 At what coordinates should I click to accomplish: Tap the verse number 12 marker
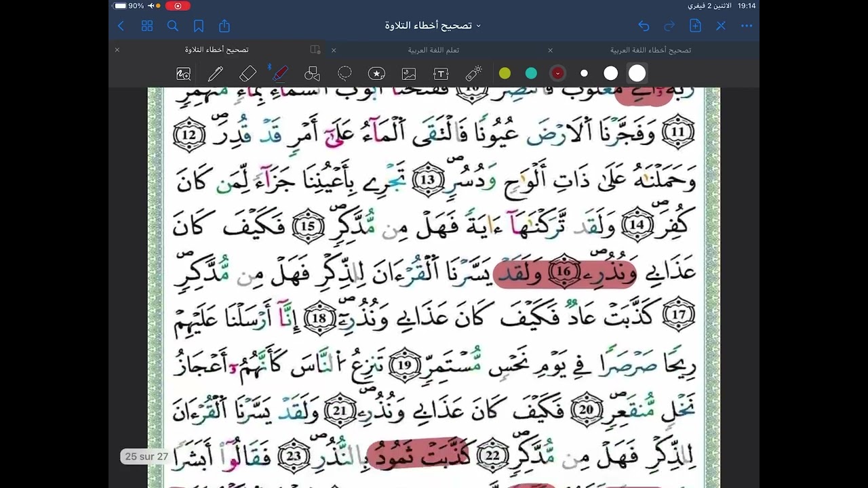click(189, 134)
